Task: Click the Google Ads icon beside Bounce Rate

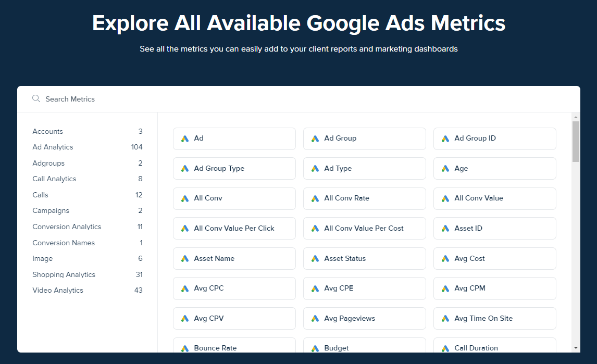Action: 185,348
